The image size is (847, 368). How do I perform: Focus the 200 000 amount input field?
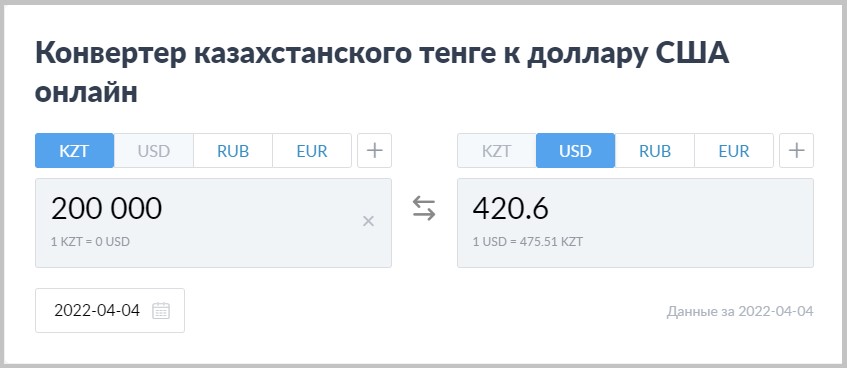213,223
